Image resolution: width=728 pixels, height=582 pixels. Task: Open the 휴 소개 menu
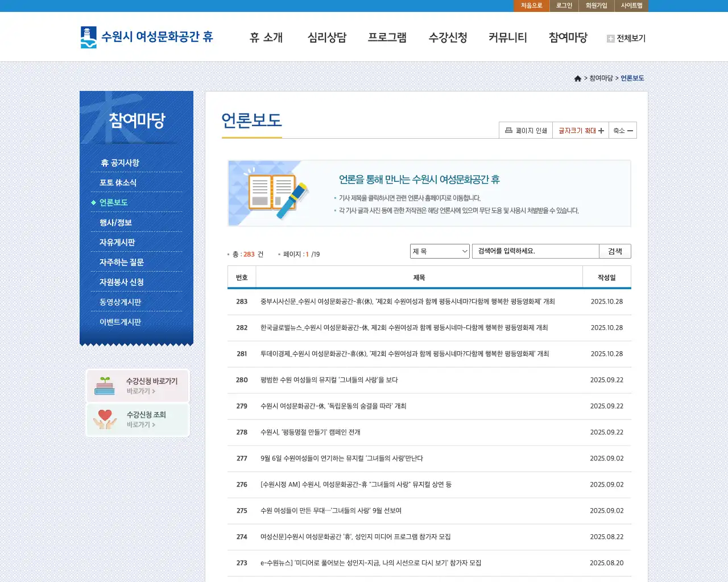[266, 38]
